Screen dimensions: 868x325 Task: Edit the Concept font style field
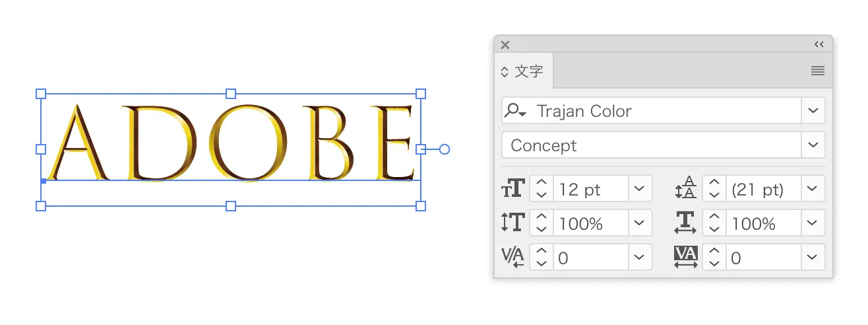[651, 145]
